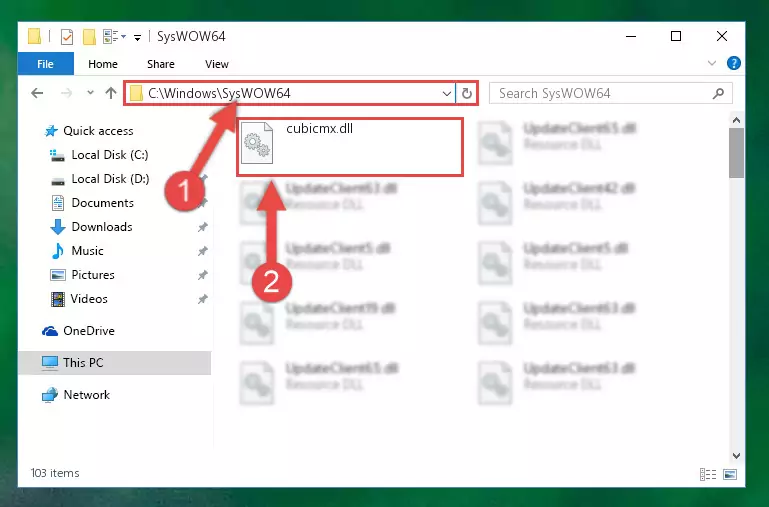Open the Help question mark icon
Screen dimensions: 769x507
point(734,63)
